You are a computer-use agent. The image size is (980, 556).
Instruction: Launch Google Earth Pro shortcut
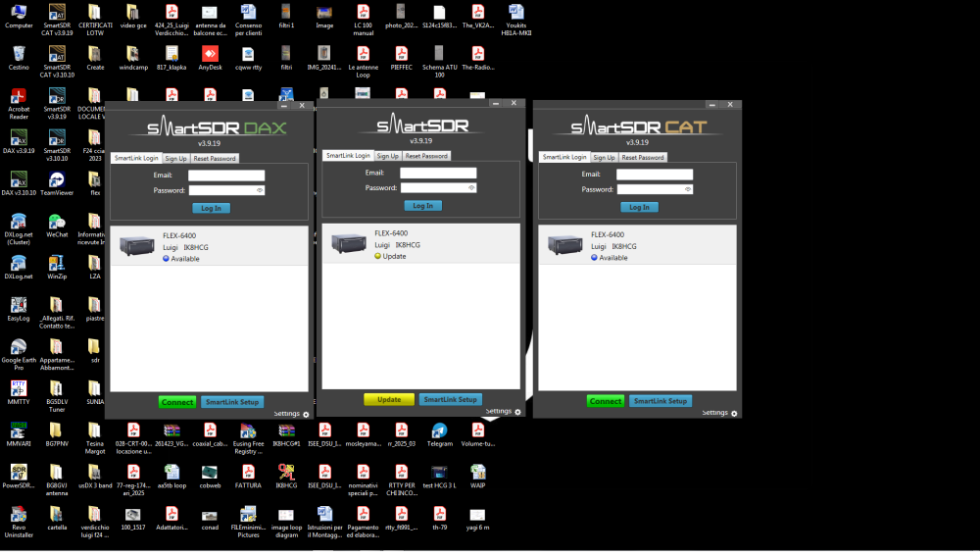(x=19, y=355)
